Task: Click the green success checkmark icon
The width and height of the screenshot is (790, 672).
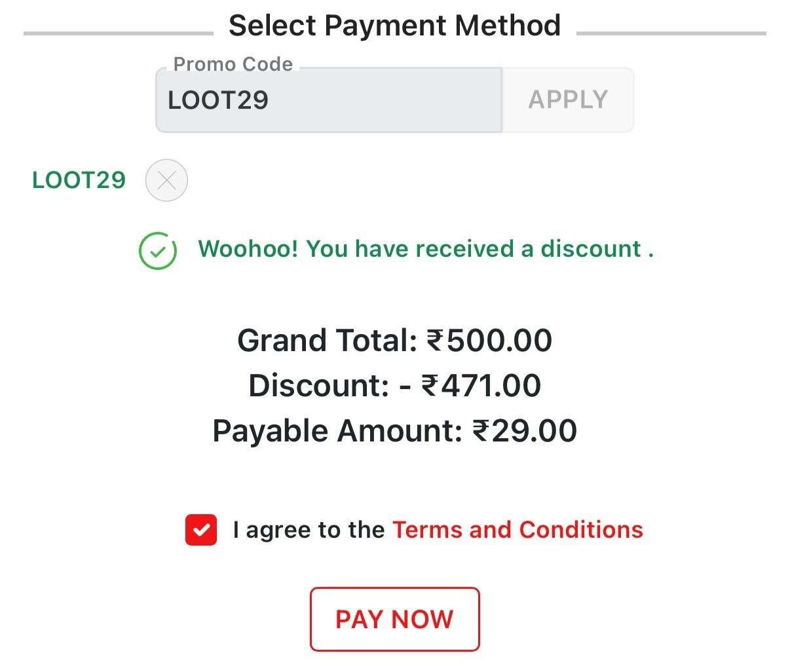Action: tap(157, 251)
